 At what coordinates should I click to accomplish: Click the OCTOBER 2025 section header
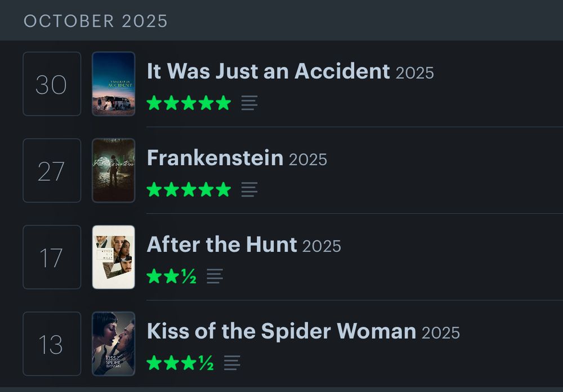96,20
